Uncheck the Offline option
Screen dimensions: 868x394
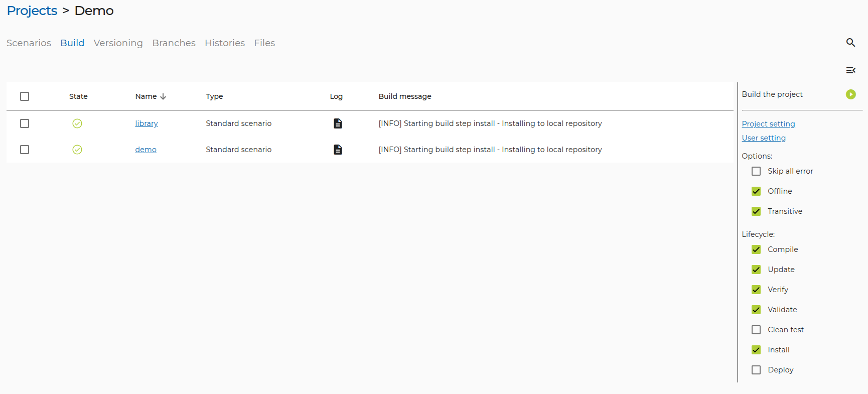756,191
